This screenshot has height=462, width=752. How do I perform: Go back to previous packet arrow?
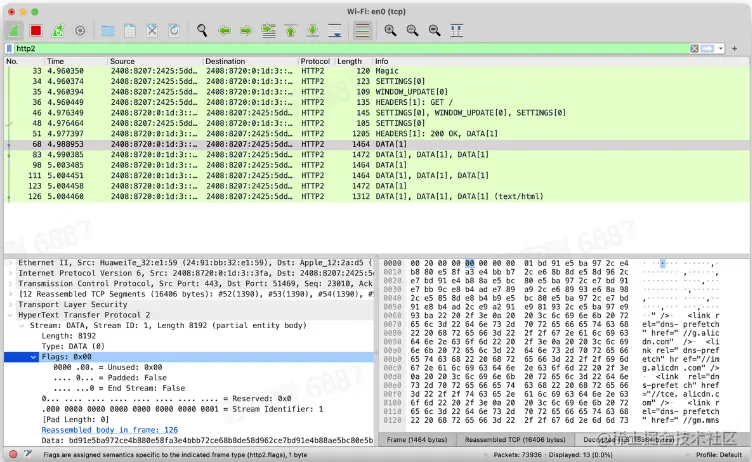tap(224, 31)
